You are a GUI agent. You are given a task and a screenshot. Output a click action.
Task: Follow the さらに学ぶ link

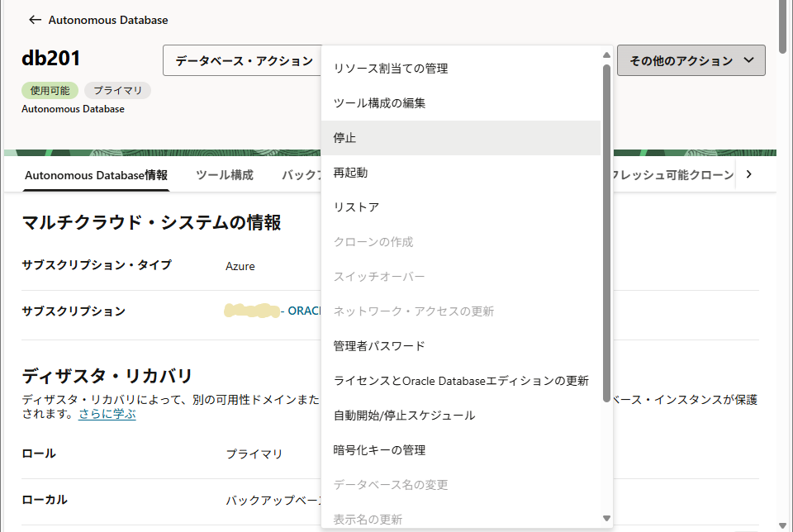[107, 414]
